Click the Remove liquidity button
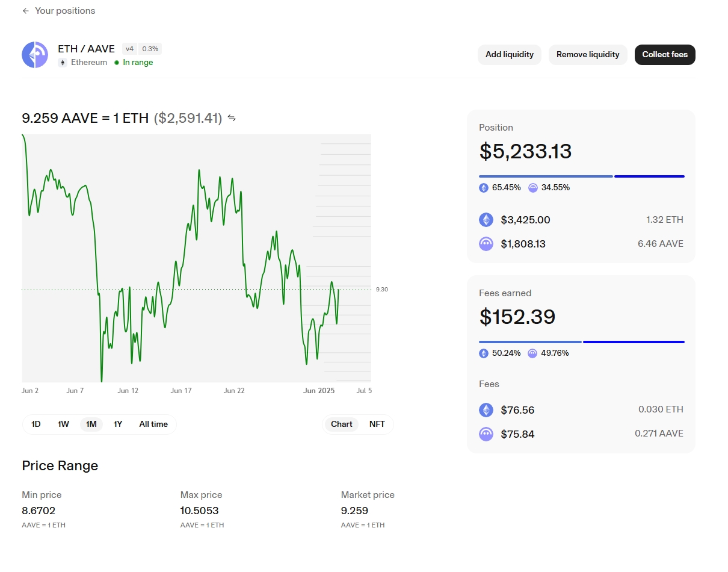 [588, 55]
